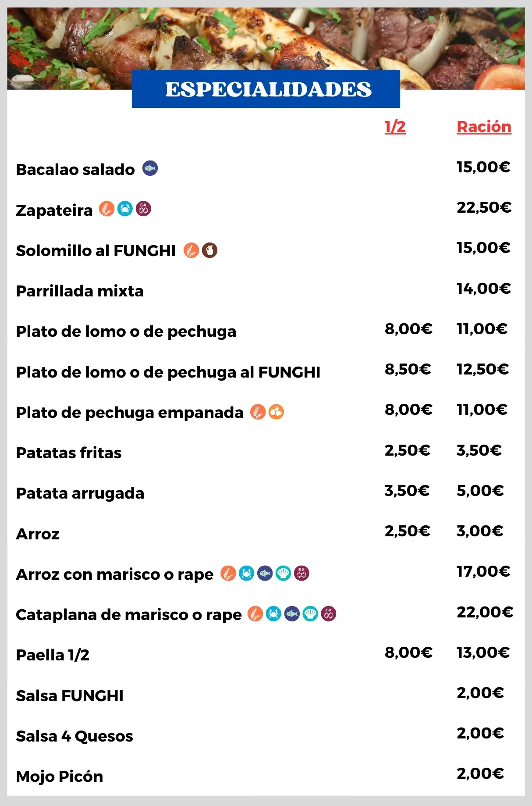Click the crab icon beside Arroz con marisco

click(x=246, y=573)
